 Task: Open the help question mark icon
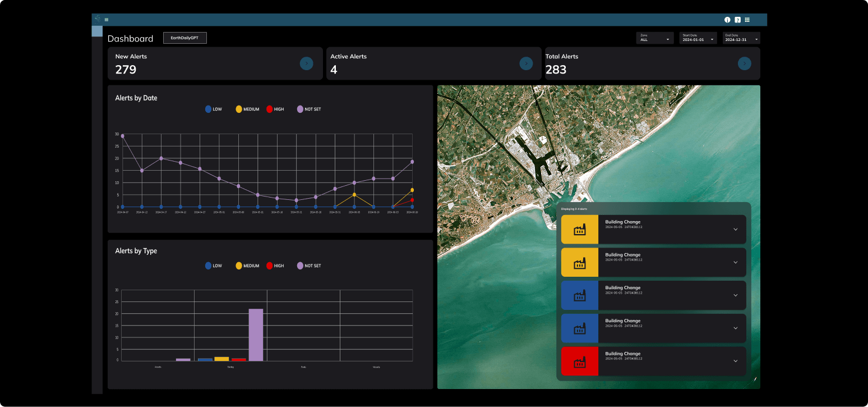pyautogui.click(x=737, y=20)
